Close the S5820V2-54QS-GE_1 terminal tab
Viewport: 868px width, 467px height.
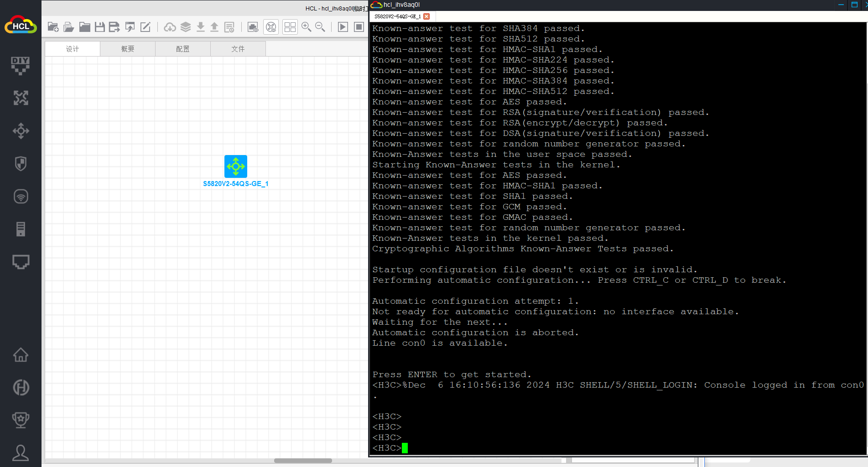426,16
